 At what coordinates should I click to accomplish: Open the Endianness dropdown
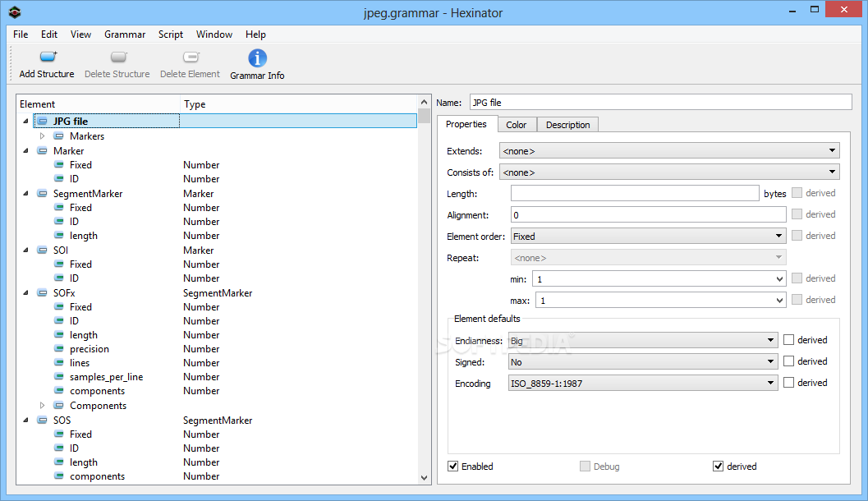tap(643, 341)
